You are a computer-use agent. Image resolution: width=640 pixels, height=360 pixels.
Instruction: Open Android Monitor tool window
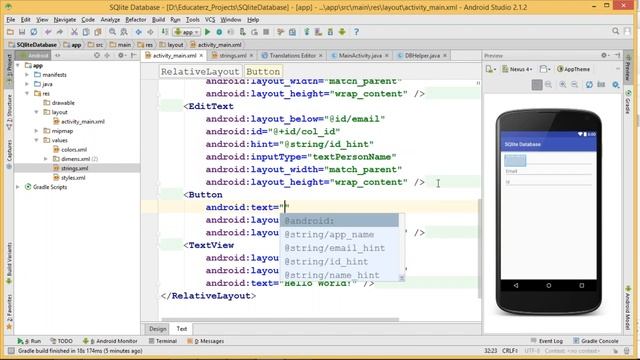[110, 341]
